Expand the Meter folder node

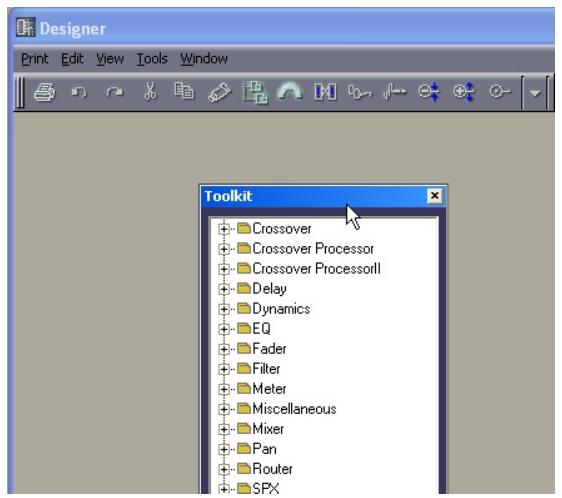pos(224,389)
